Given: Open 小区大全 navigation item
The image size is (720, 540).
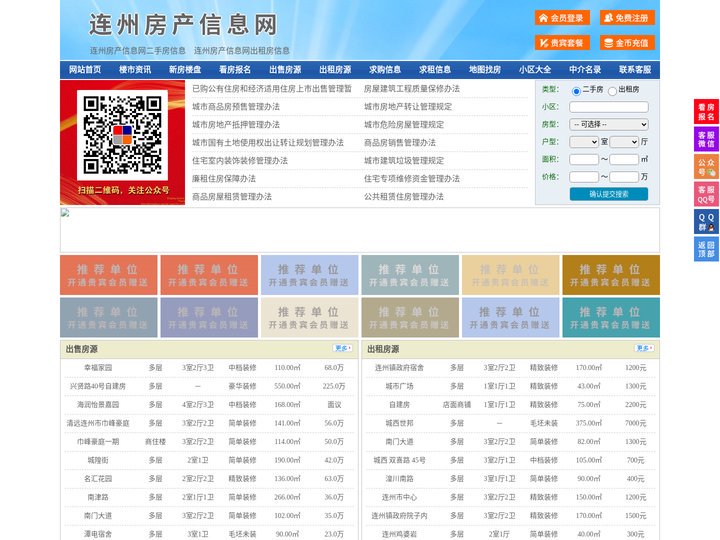Looking at the screenshot, I should coord(535,69).
